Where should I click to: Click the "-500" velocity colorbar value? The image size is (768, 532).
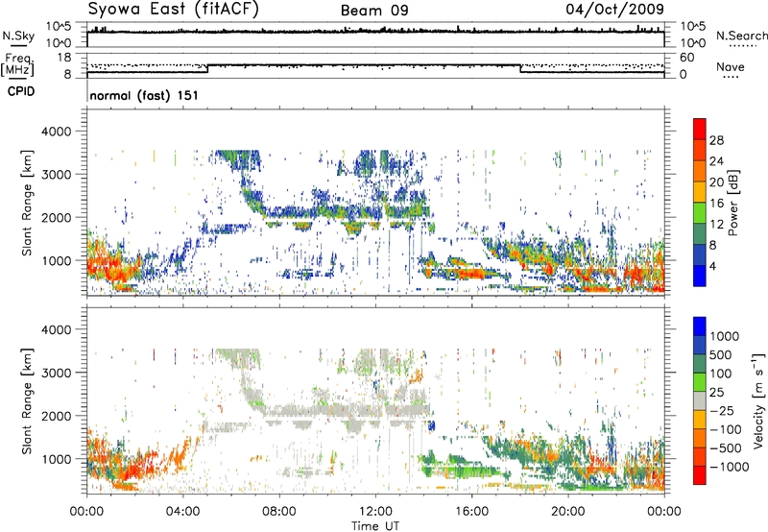point(725,448)
